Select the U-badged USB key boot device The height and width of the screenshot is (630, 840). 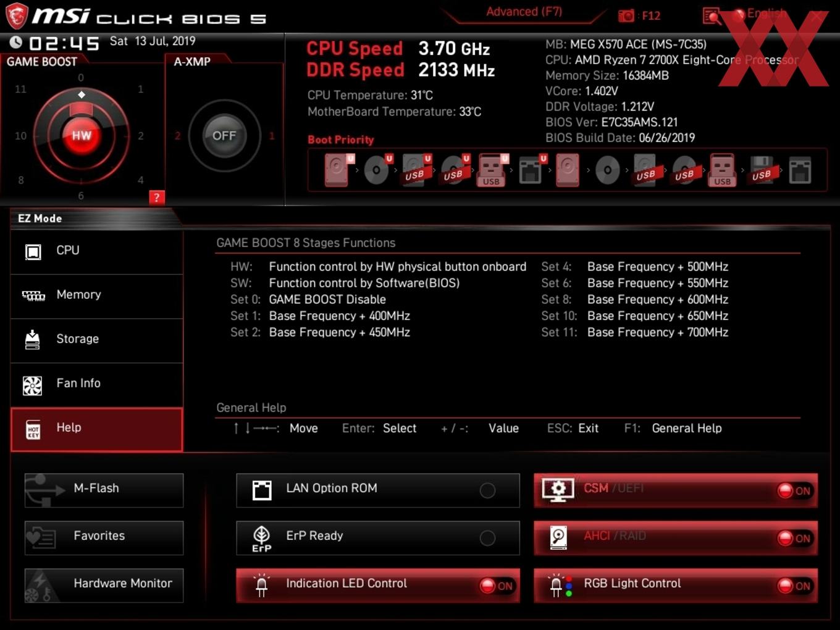(x=492, y=170)
